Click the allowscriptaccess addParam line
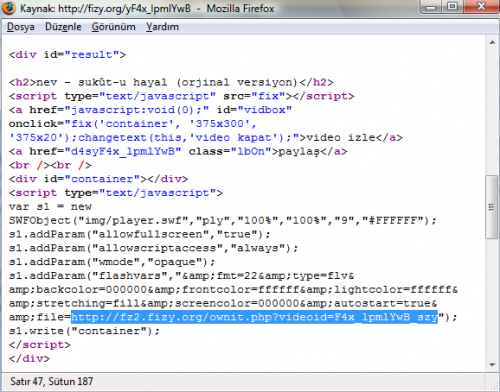The image size is (500, 392). click(153, 248)
